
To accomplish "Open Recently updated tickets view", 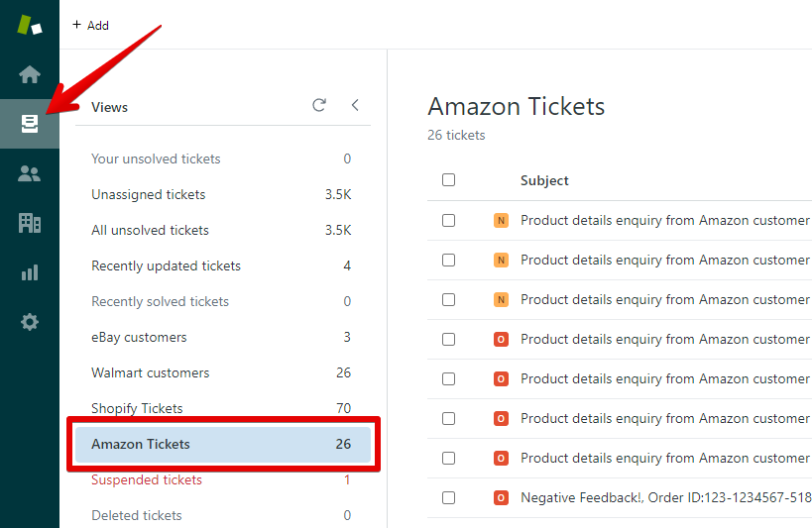I will (223, 265).
